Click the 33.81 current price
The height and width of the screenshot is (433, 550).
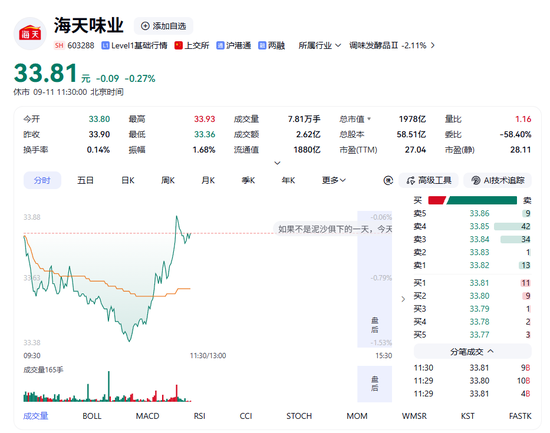tap(46, 73)
